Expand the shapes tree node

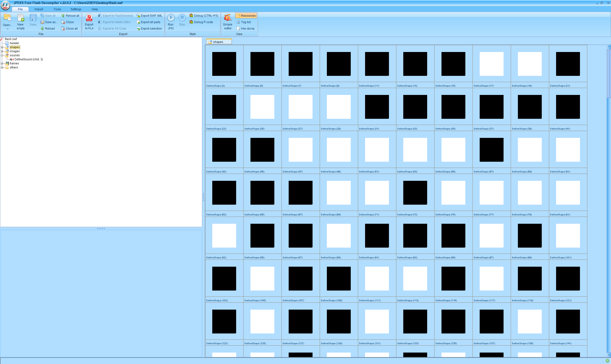tap(2, 47)
